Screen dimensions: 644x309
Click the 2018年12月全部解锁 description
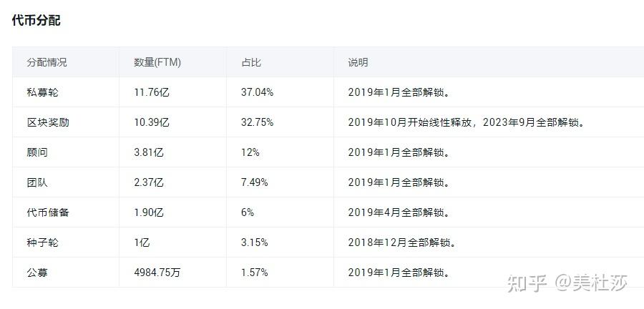pyautogui.click(x=402, y=242)
